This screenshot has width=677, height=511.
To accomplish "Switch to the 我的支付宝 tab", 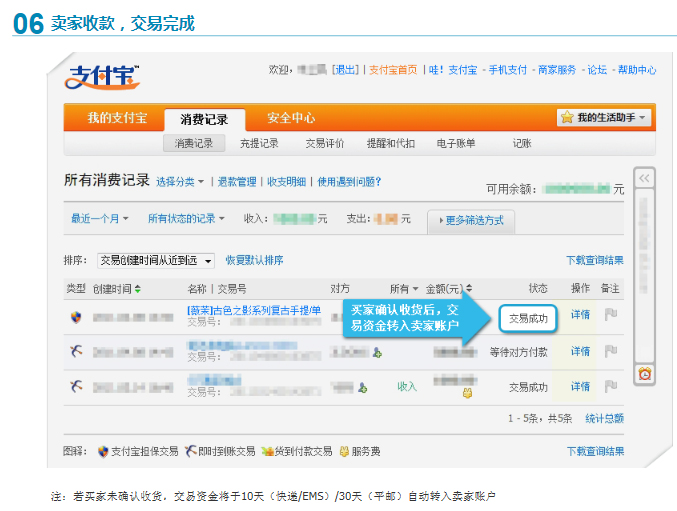I will pyautogui.click(x=117, y=118).
